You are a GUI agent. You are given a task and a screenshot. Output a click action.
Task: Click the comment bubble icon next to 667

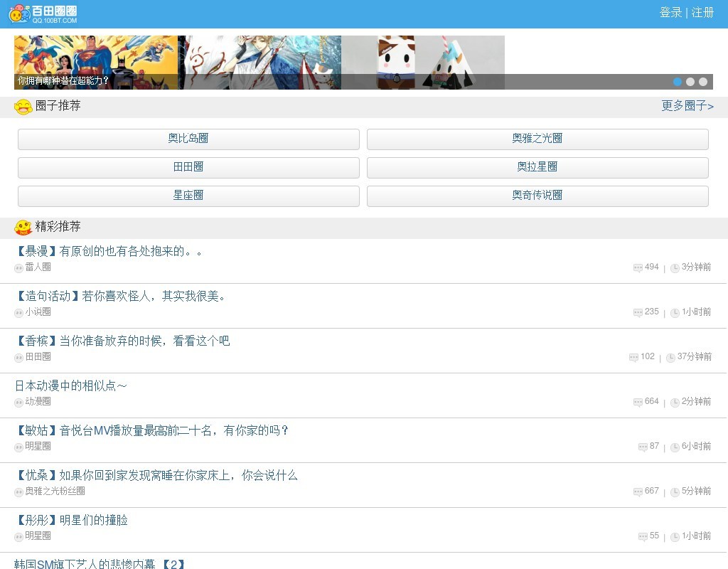638,492
